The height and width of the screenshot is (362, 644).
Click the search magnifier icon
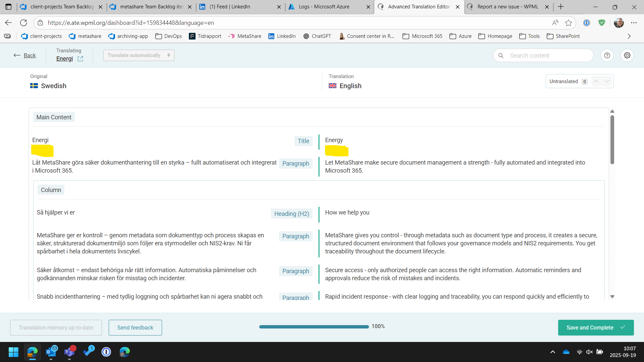501,56
